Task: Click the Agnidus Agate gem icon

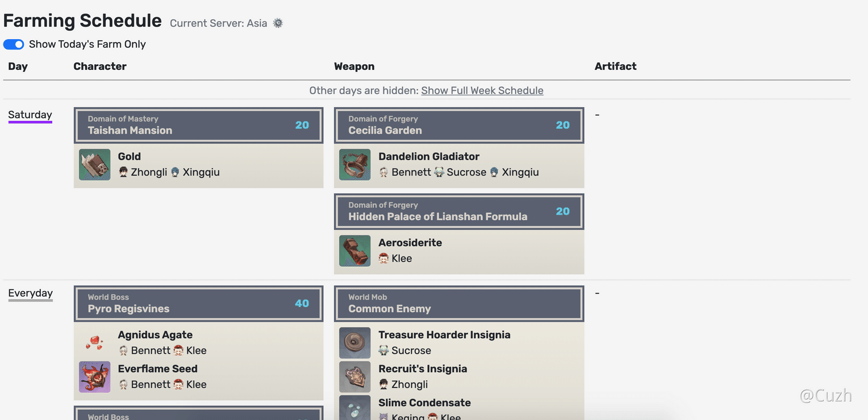Action: coord(95,343)
